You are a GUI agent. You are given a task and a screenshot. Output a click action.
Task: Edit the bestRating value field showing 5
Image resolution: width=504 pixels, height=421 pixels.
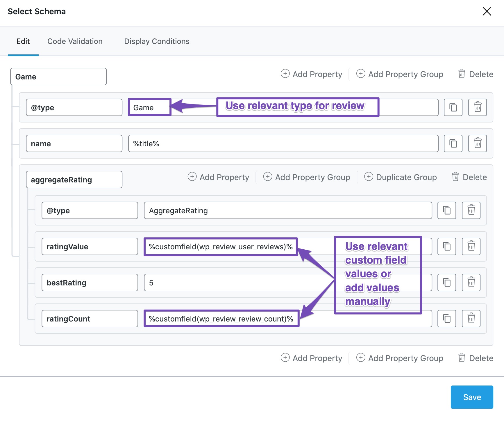(x=288, y=283)
